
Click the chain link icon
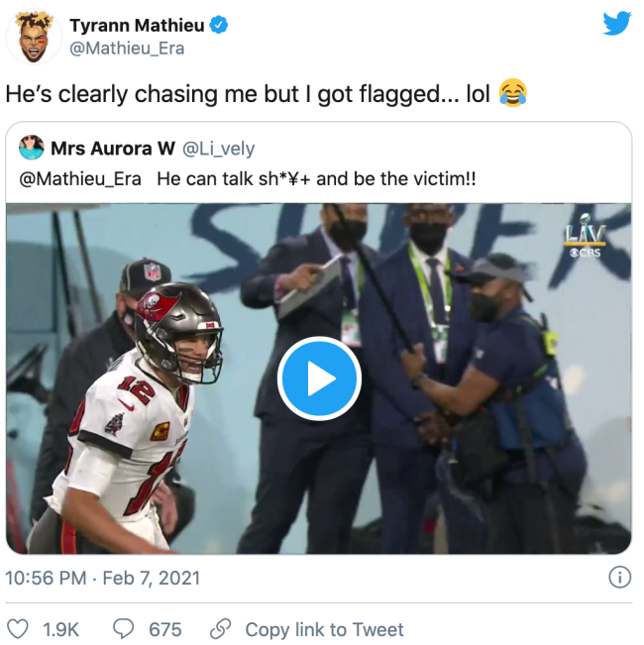coord(222,629)
